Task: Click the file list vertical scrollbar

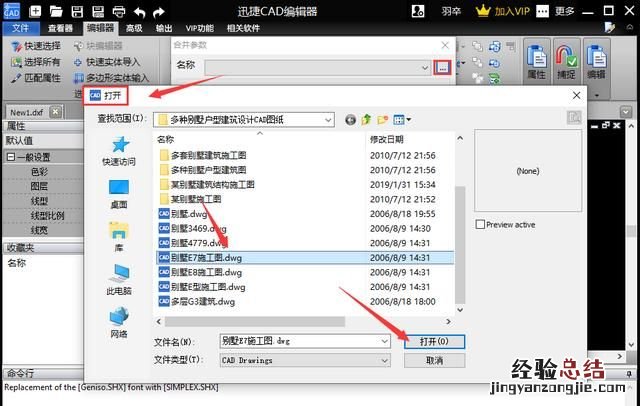Action: coord(460,246)
